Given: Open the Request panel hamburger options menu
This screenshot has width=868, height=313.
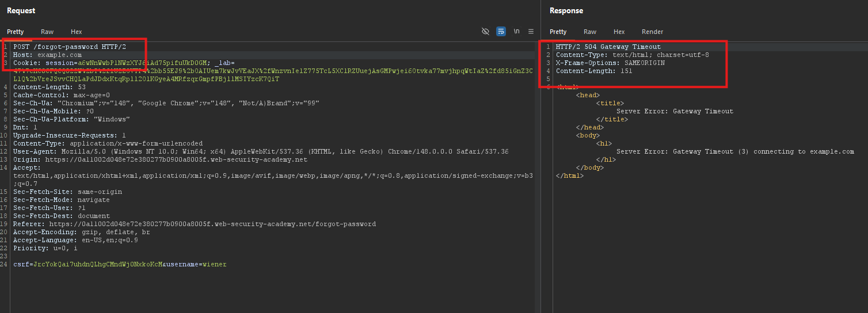Looking at the screenshot, I should point(531,32).
